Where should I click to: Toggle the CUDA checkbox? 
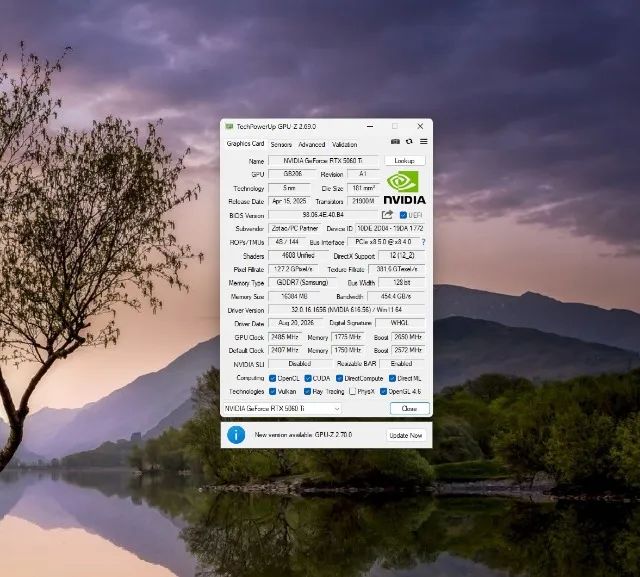(x=308, y=378)
